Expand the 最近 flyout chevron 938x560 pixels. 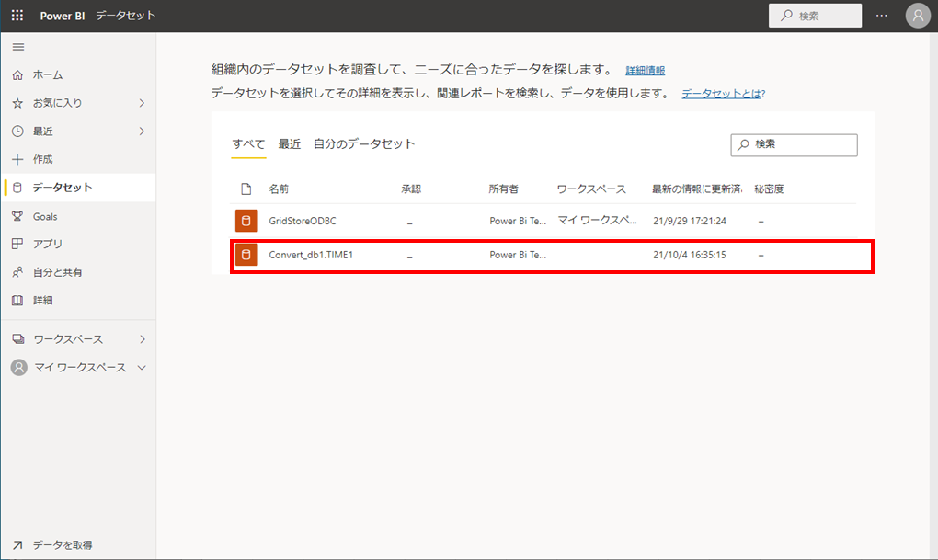tap(142, 131)
